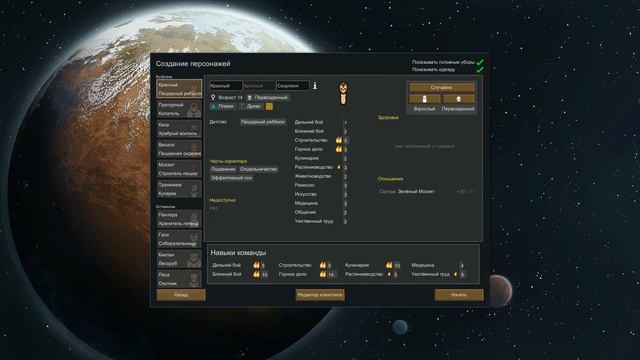Click team skills flame icon for Кулинария
Image resolution: width=640 pixels, height=360 pixels.
389,265
